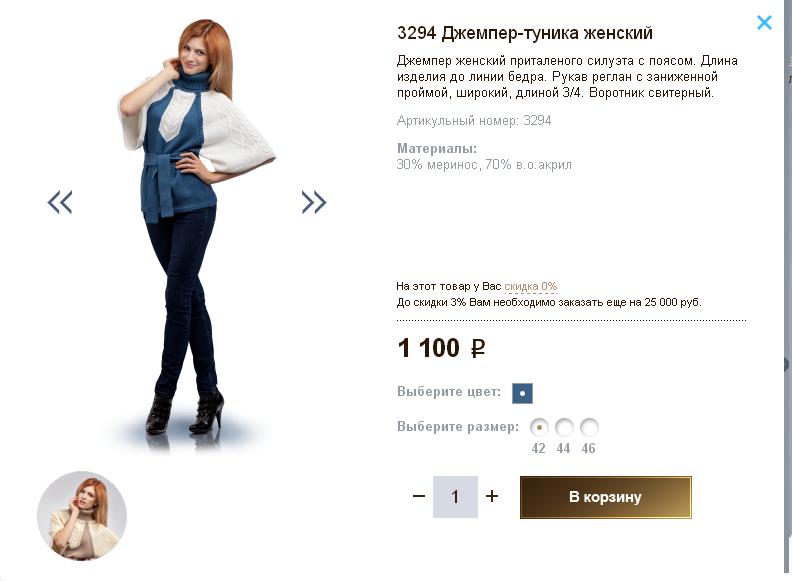The image size is (792, 581).
Task: Select size 44 radio button
Action: point(564,427)
